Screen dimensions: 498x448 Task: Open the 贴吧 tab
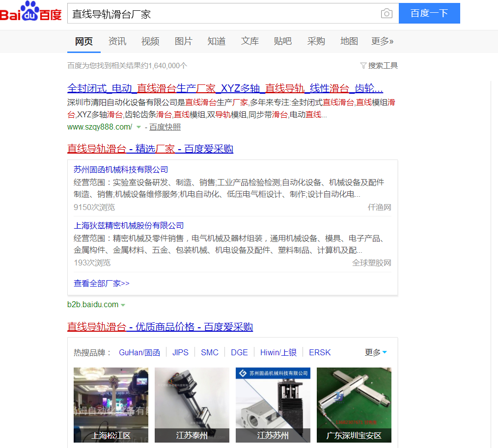point(283,41)
